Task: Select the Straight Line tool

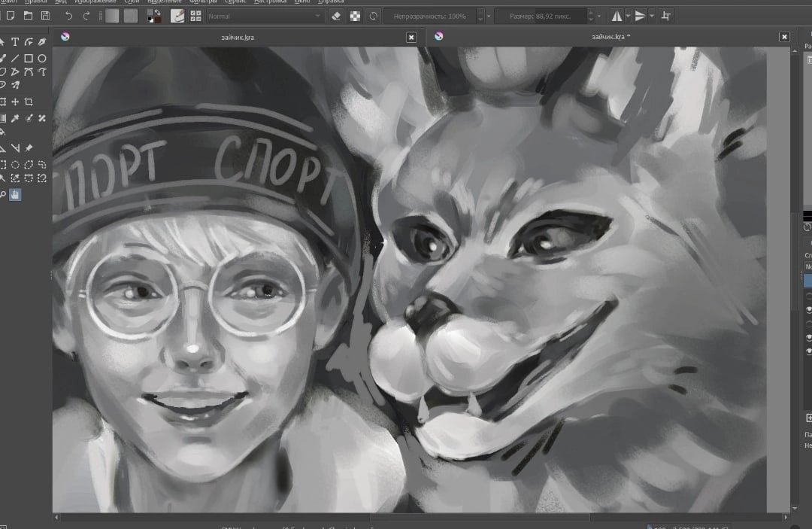Action: 15,59
